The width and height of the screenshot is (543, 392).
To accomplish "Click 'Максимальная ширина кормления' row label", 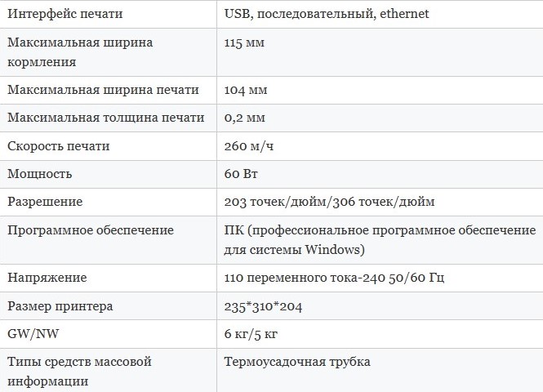I will coord(80,52).
